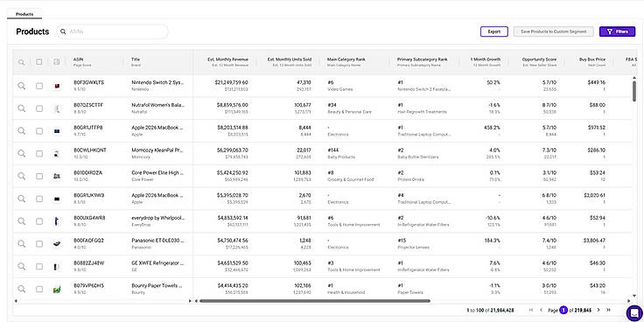Click the everydrop by Whirlpool product thumbnail
644x322 pixels.
[x=57, y=221]
